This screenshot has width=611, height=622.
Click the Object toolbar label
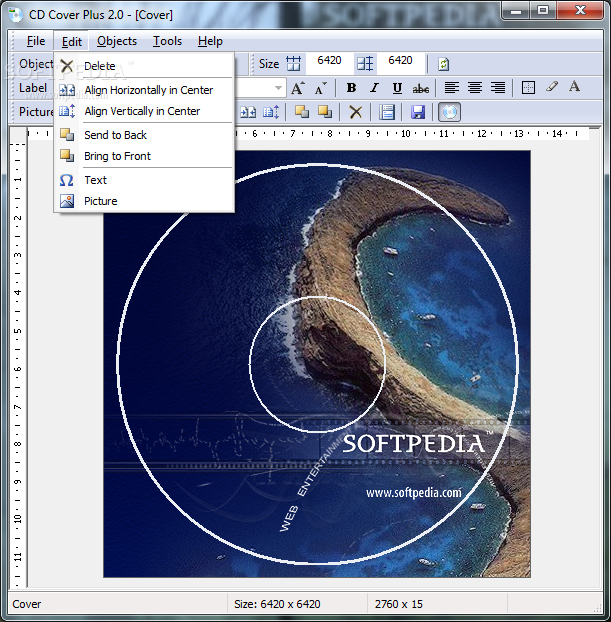click(x=36, y=64)
